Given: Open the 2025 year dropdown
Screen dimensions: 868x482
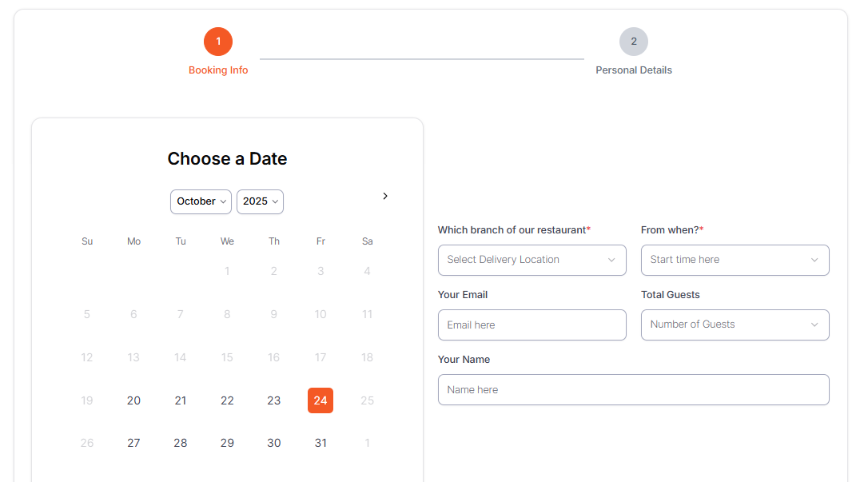Looking at the screenshot, I should click(x=260, y=201).
